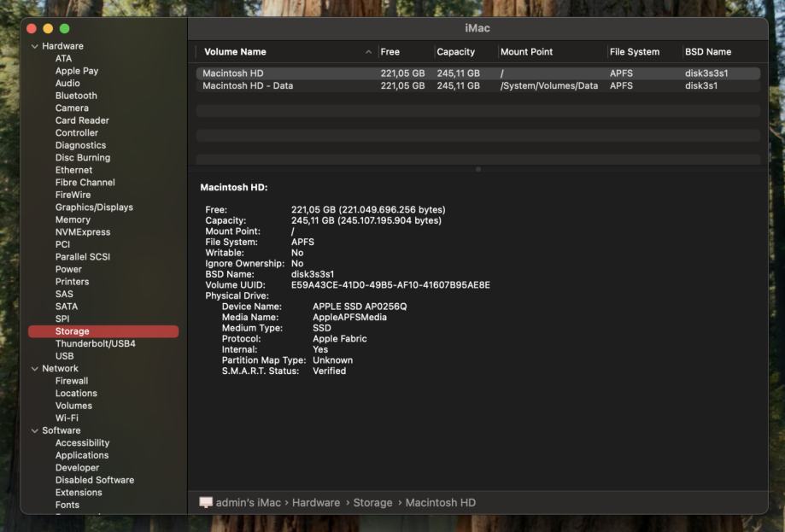Select NVMExpress in the hardware list
This screenshot has width=785, height=532.
82,232
